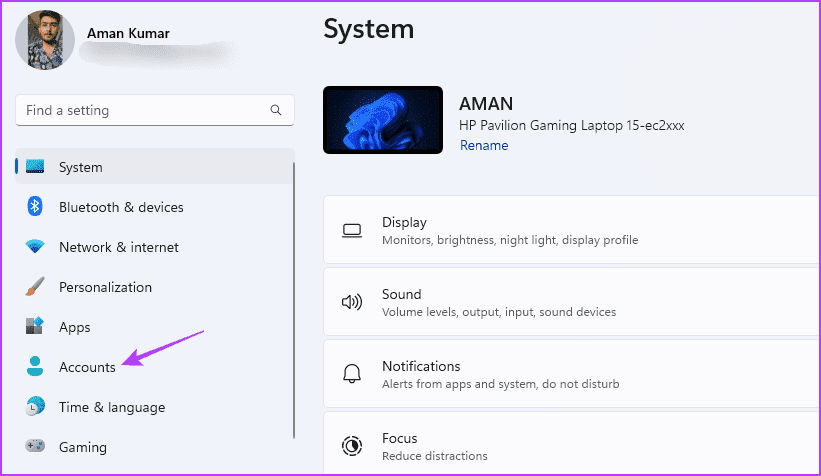Click the System monitor icon in sidebar
Image resolution: width=821 pixels, height=476 pixels.
coord(35,167)
